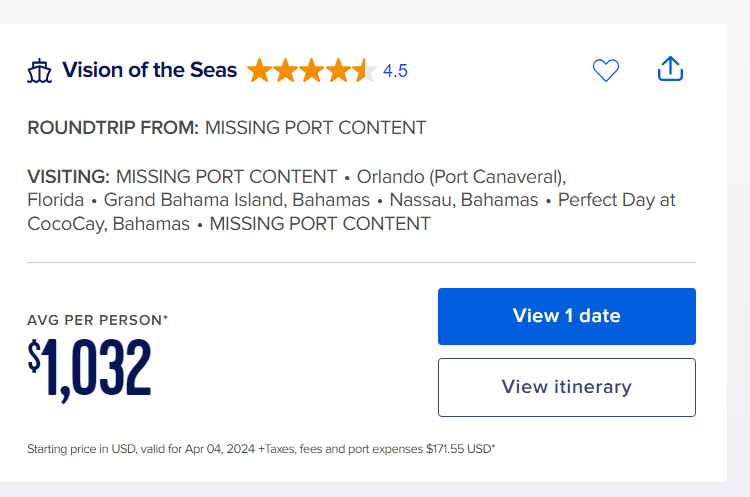Screen dimensions: 750x497
Task: Click the third orange rating star
Action: 312,70
